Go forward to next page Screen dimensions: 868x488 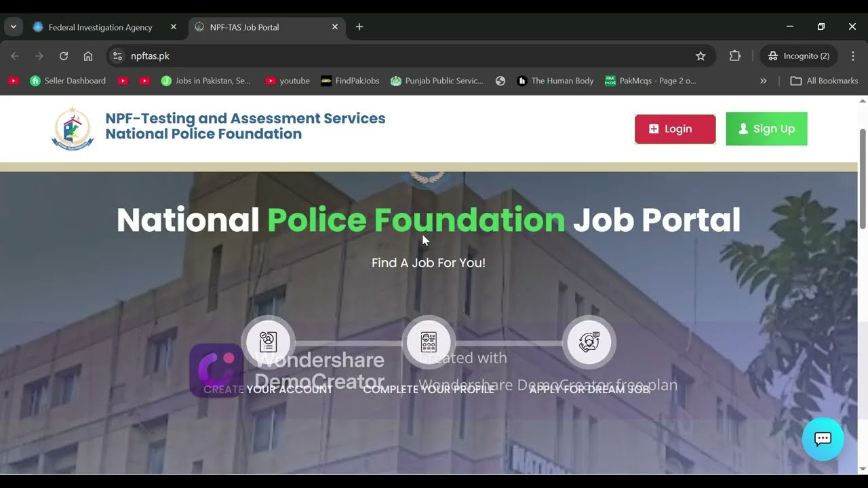pyautogui.click(x=39, y=56)
